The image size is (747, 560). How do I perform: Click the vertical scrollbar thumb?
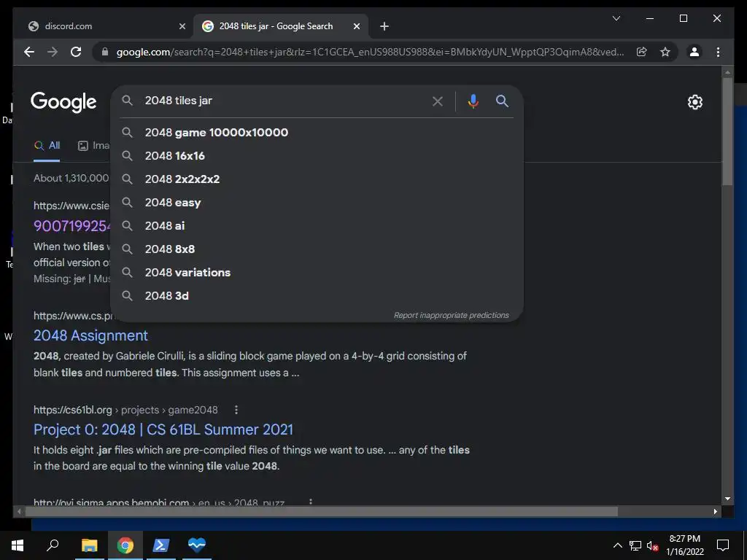(727, 131)
